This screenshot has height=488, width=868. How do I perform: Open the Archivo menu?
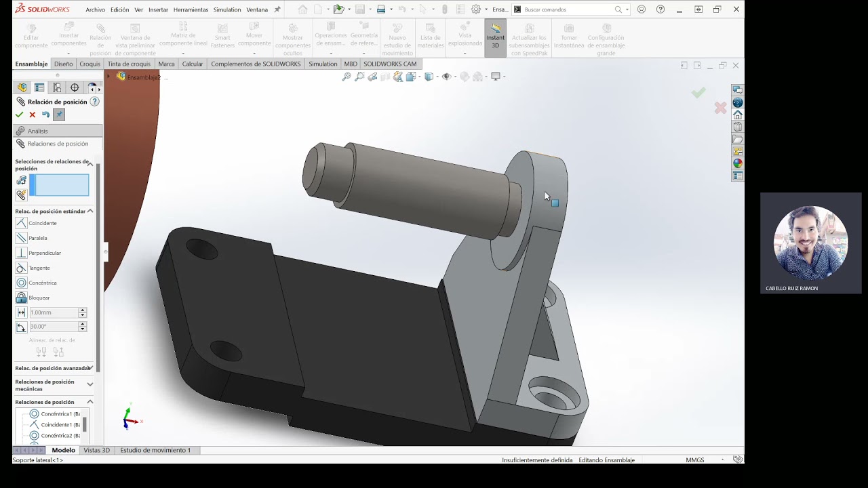96,9
